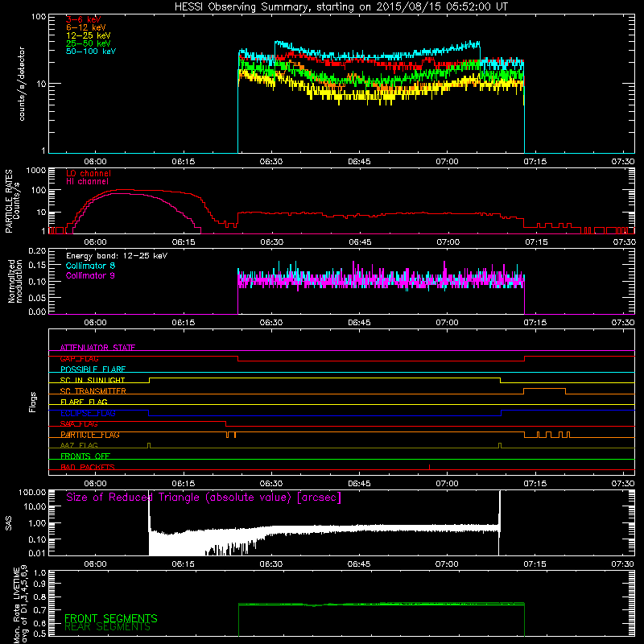Click 06:45 time label under modulation plot
This screenshot has width=644, height=644.
(359, 323)
